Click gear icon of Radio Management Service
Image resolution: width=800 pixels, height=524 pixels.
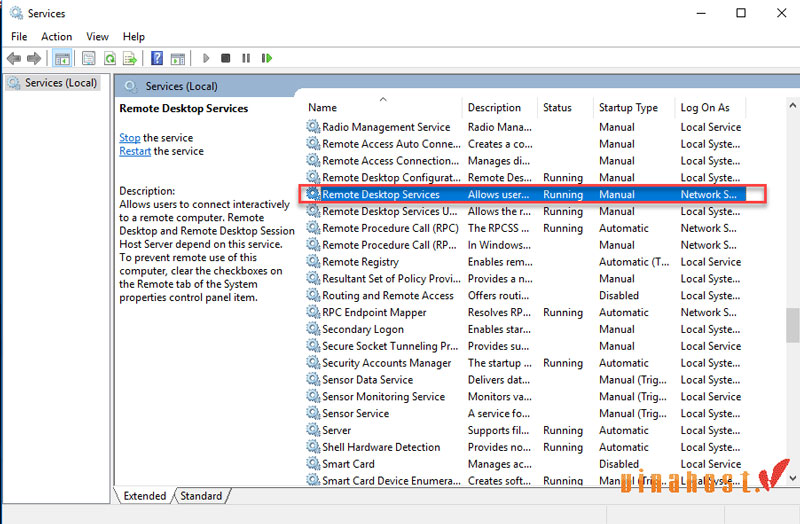pos(313,126)
